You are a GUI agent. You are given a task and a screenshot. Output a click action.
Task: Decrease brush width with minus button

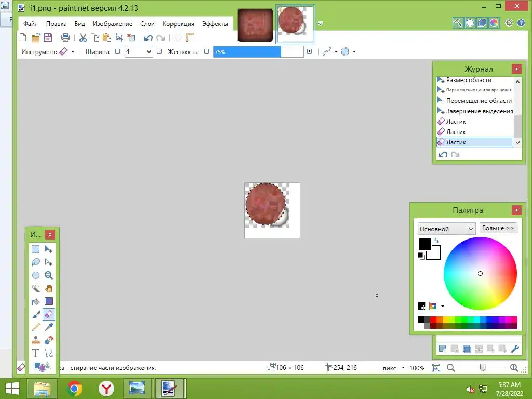coord(118,51)
